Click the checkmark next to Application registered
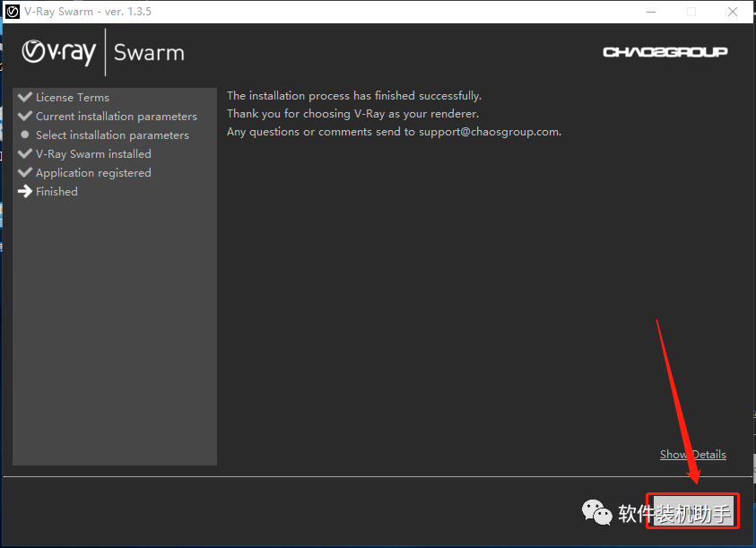The image size is (756, 548). [24, 172]
